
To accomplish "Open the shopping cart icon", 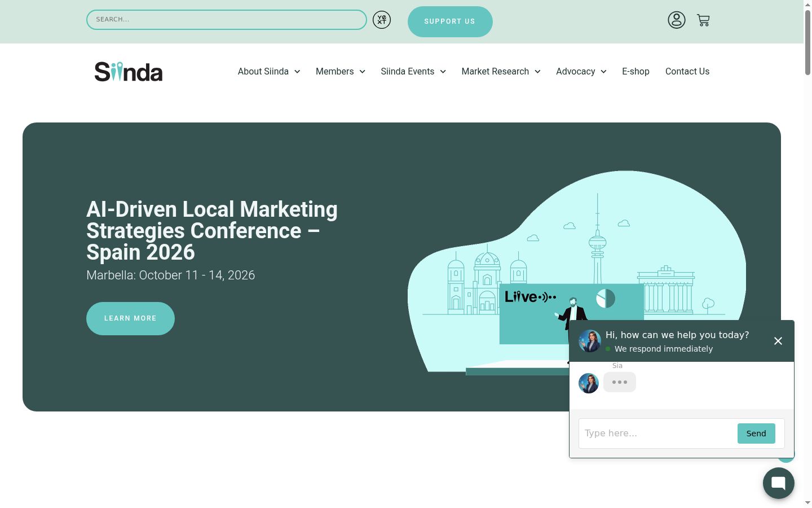I will click(x=703, y=20).
